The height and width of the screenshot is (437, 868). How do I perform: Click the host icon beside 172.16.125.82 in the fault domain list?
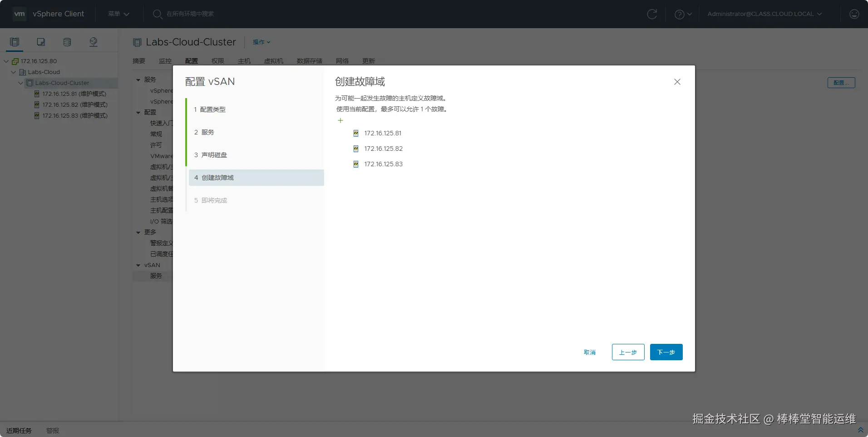[x=356, y=149]
